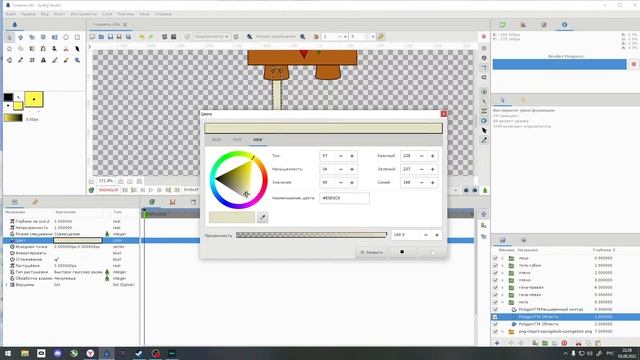640x360 pixels.
Task: Expand the Вершины parameter row
Action: coord(7,284)
